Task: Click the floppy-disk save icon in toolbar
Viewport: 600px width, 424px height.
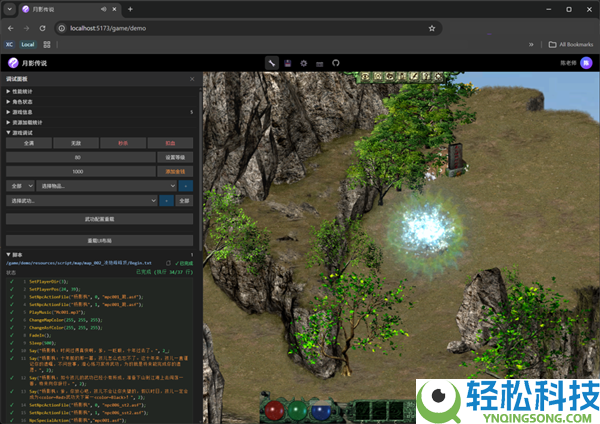Action: pyautogui.click(x=288, y=63)
